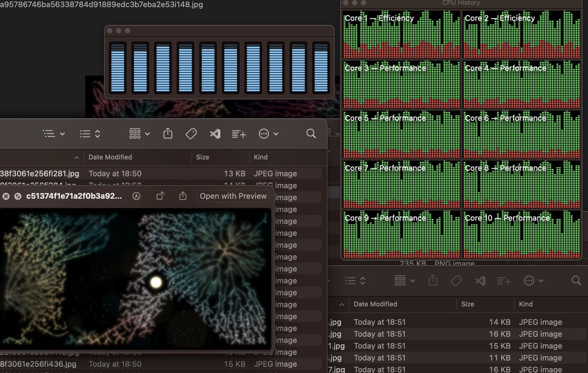This screenshot has width=588, height=373.
Task: Click the fifth CPU usage bar meter
Action: click(x=208, y=68)
